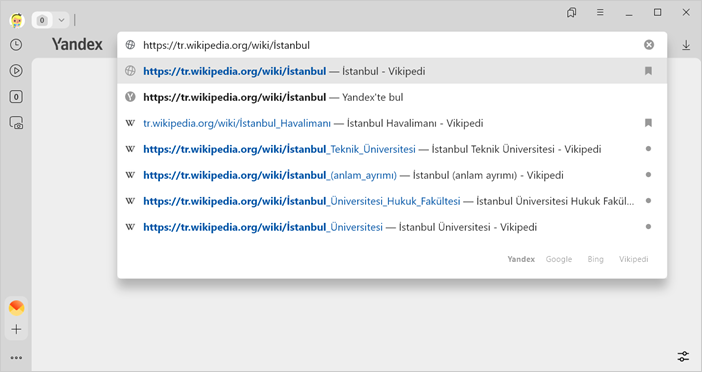Toggle bookmark on İstanbul - Vikipedi suggestion

648,71
